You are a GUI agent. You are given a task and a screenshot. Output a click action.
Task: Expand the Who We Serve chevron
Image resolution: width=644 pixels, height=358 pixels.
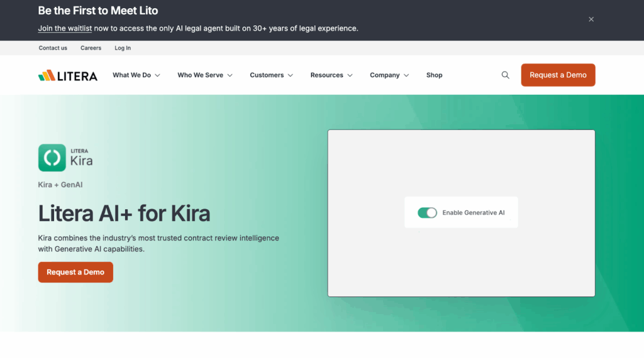(x=230, y=75)
